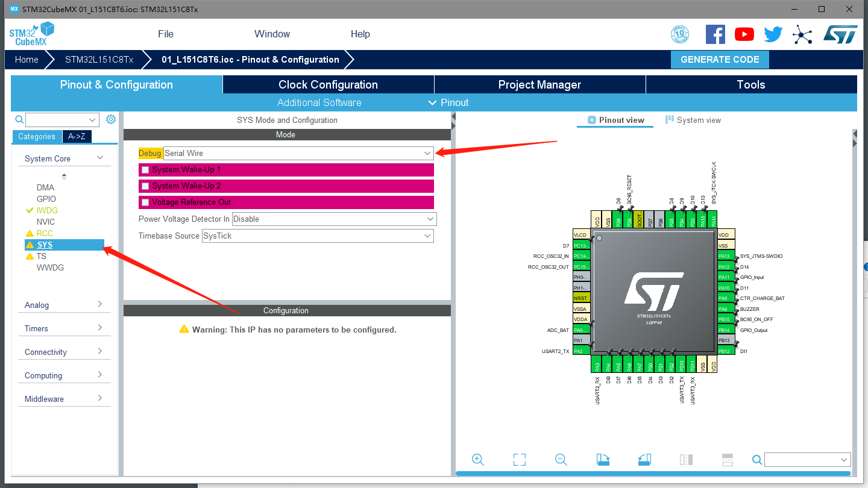
Task: Switch to the Clock Configuration tab
Action: (328, 84)
